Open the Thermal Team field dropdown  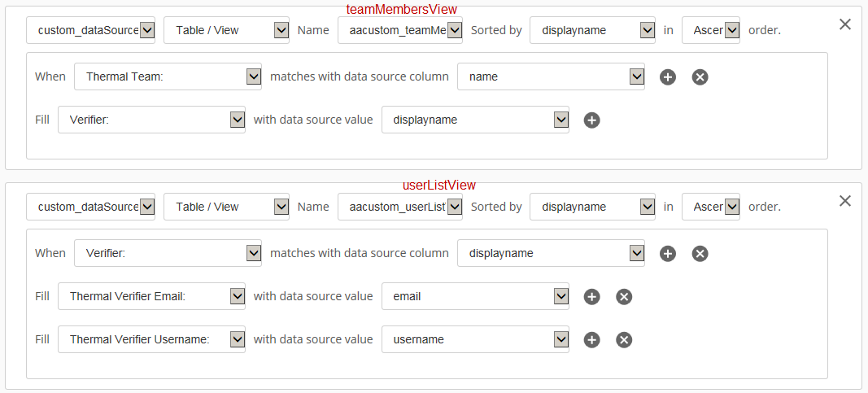(x=168, y=76)
